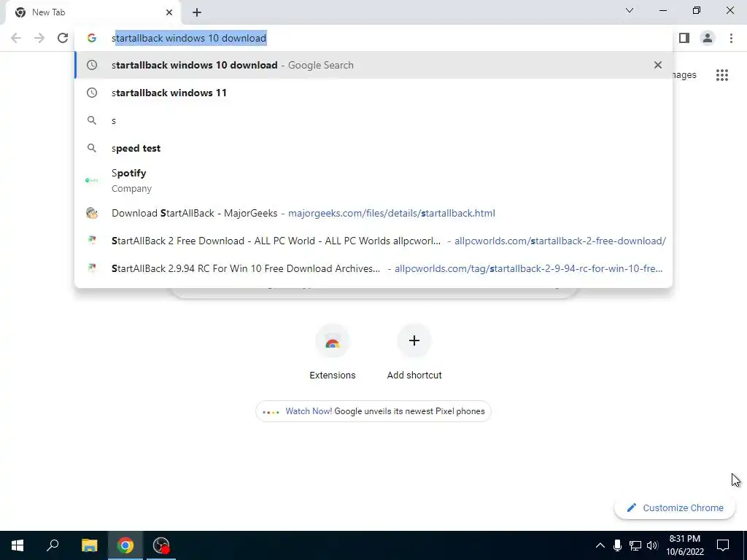747x560 pixels.
Task: Open the Windows Start menu
Action: point(18,545)
